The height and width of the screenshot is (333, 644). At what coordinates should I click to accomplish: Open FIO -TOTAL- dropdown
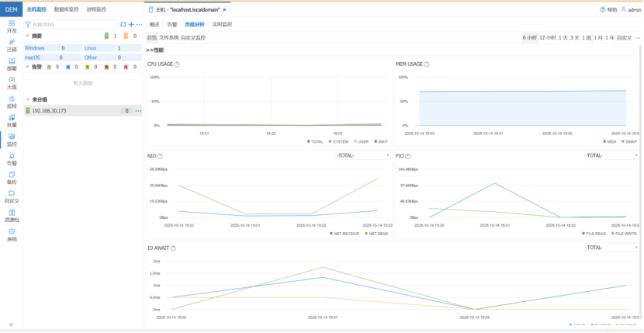611,155
